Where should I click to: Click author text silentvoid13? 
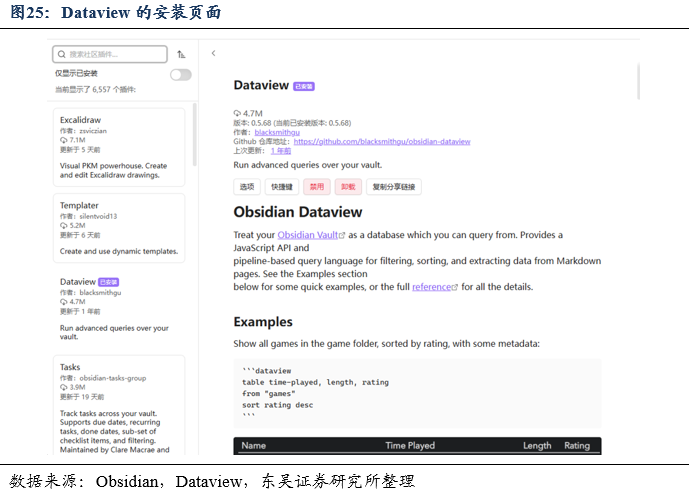point(98,216)
